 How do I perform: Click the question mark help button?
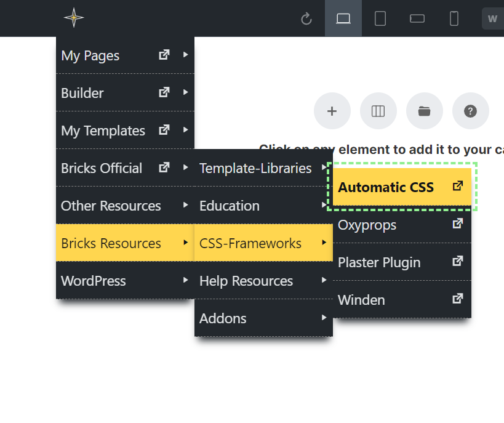click(471, 111)
